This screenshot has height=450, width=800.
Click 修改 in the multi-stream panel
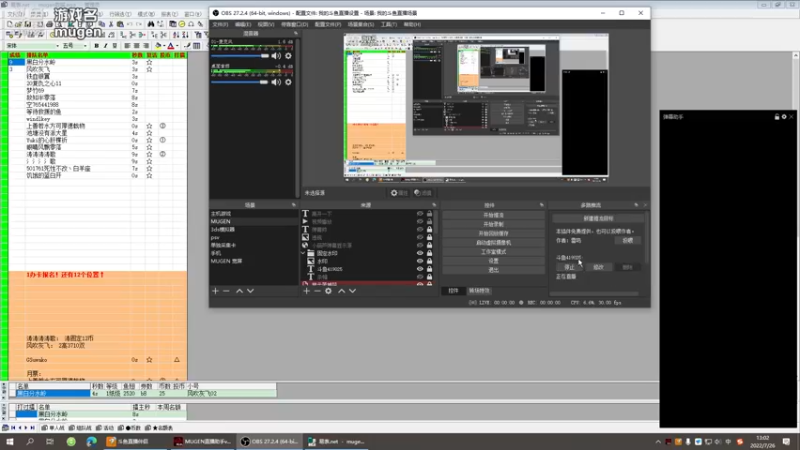598,267
